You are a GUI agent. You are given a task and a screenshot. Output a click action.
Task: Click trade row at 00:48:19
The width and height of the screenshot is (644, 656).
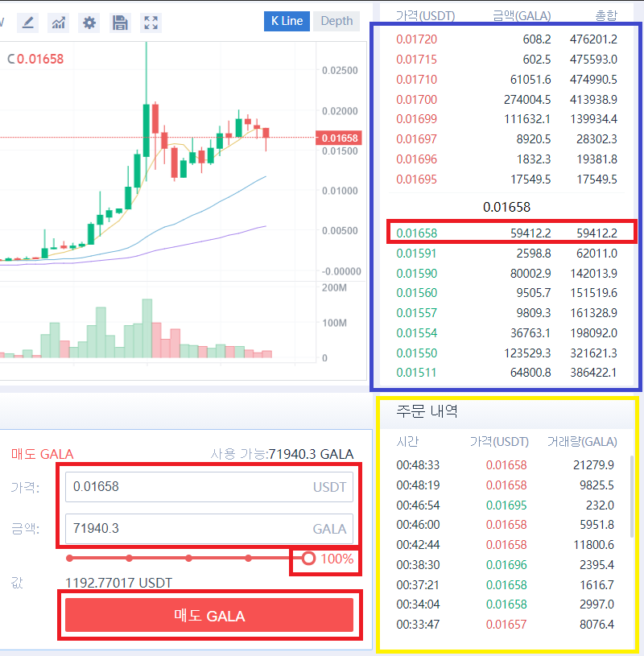506,485
